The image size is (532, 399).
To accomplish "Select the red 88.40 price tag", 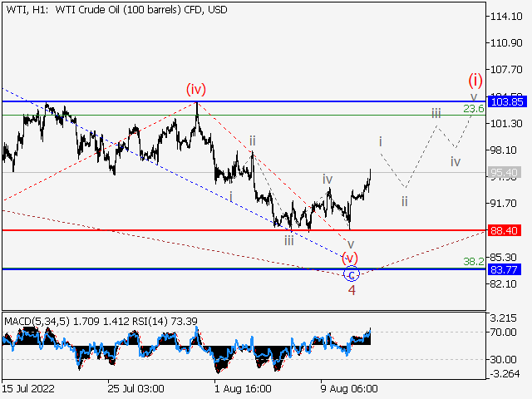I will [x=505, y=231].
